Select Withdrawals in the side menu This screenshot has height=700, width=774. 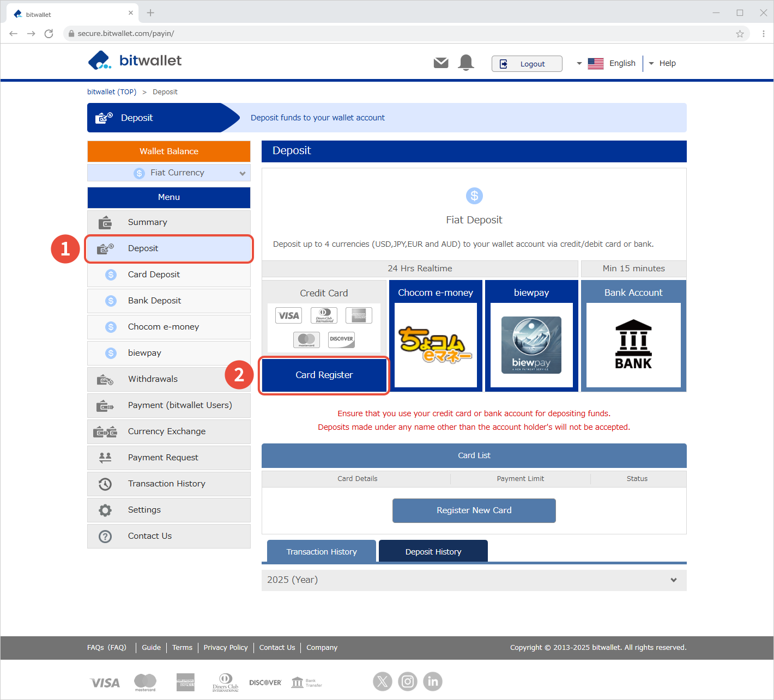[x=153, y=379]
